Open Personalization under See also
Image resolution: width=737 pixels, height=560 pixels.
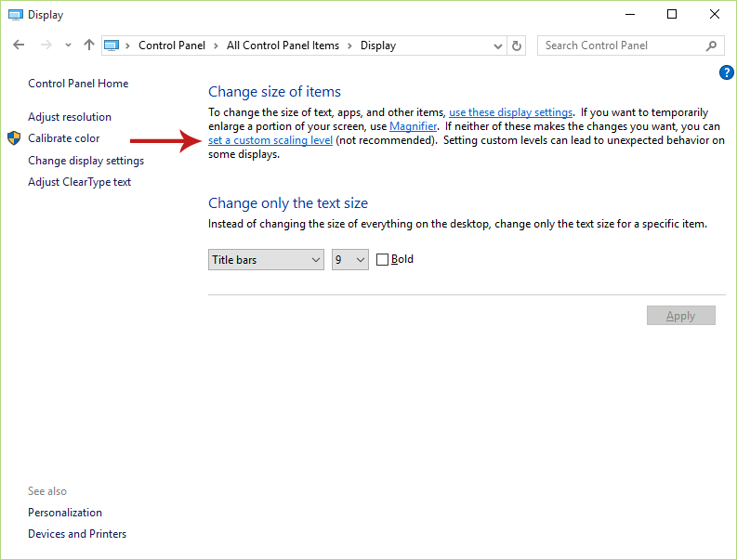(65, 513)
